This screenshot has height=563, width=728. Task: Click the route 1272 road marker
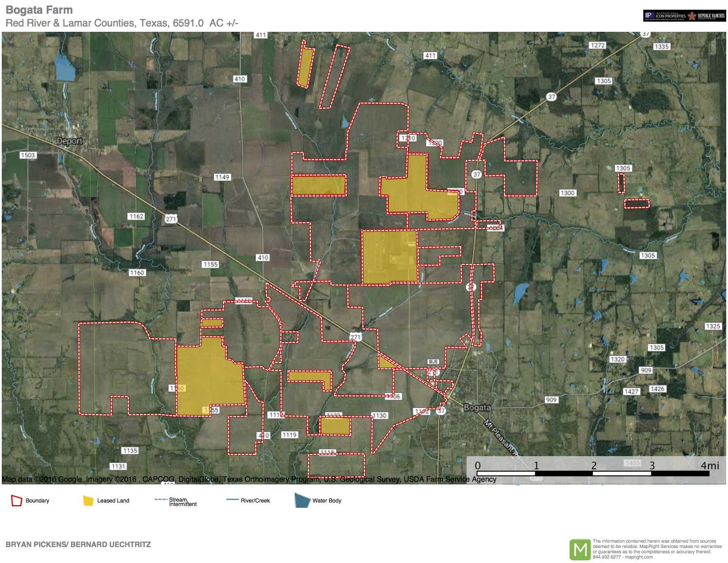pyautogui.click(x=597, y=45)
